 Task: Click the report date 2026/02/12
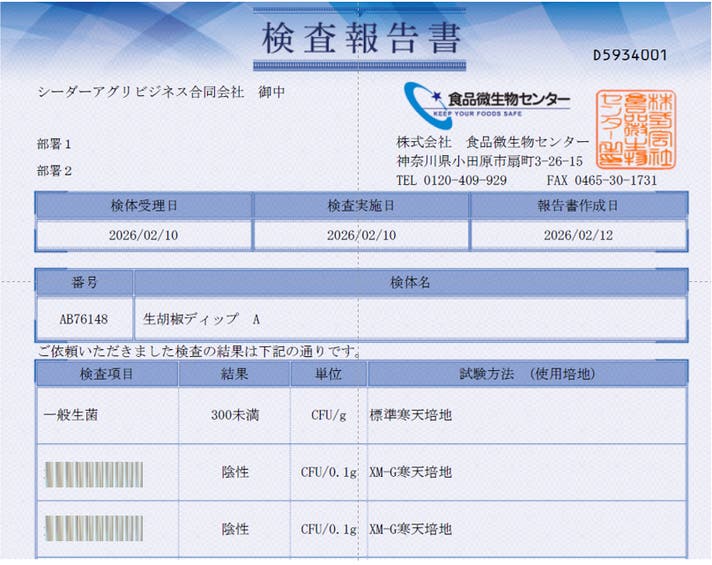coord(578,235)
